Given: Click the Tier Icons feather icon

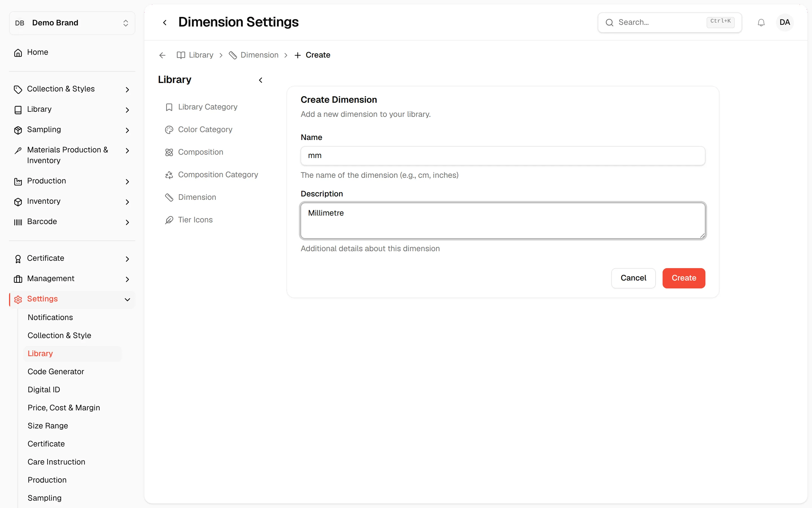Looking at the screenshot, I should click(169, 220).
